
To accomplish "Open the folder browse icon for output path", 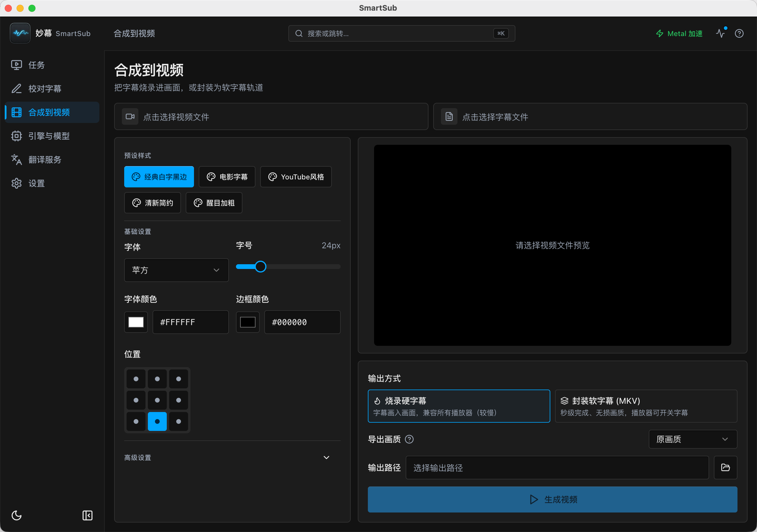I will (x=725, y=467).
